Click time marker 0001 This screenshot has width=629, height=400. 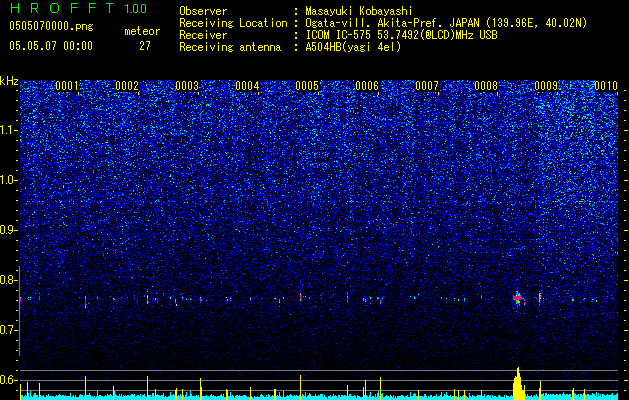[67, 86]
